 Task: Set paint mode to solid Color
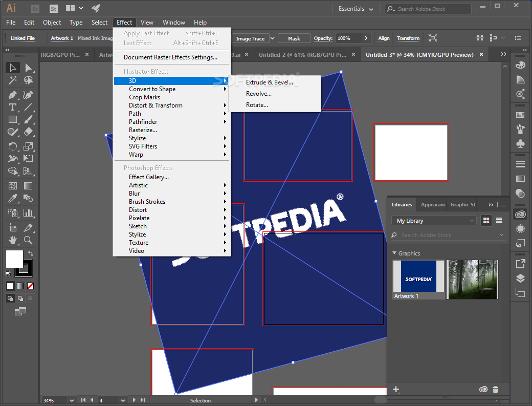(10, 286)
